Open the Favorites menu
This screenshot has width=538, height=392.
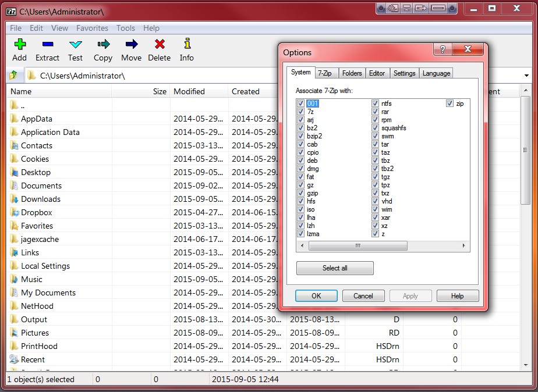[92, 28]
